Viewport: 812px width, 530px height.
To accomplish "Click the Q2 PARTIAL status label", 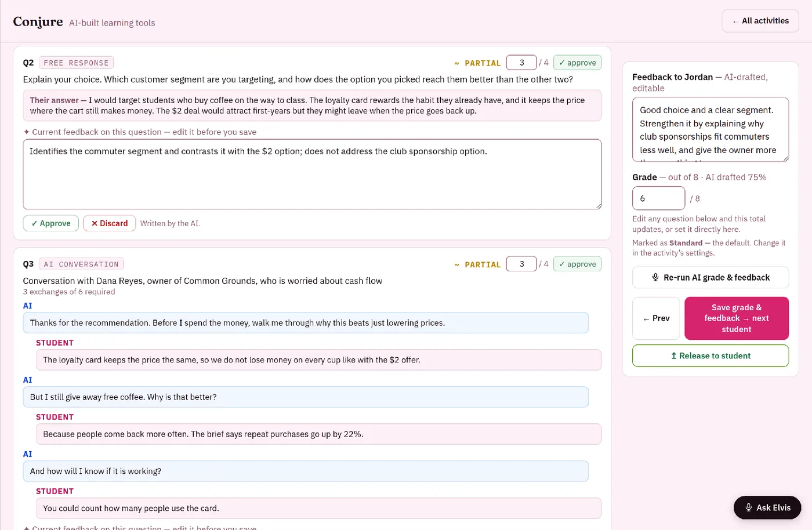I will (477, 63).
